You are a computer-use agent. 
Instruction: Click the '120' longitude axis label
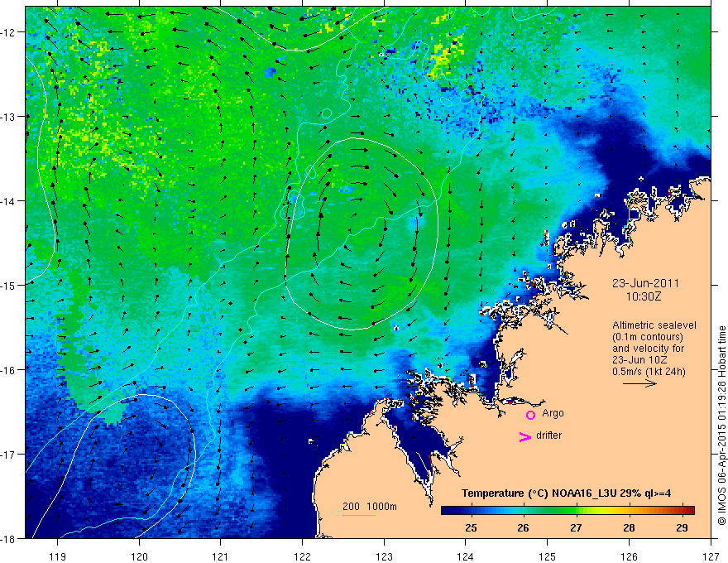(x=139, y=556)
